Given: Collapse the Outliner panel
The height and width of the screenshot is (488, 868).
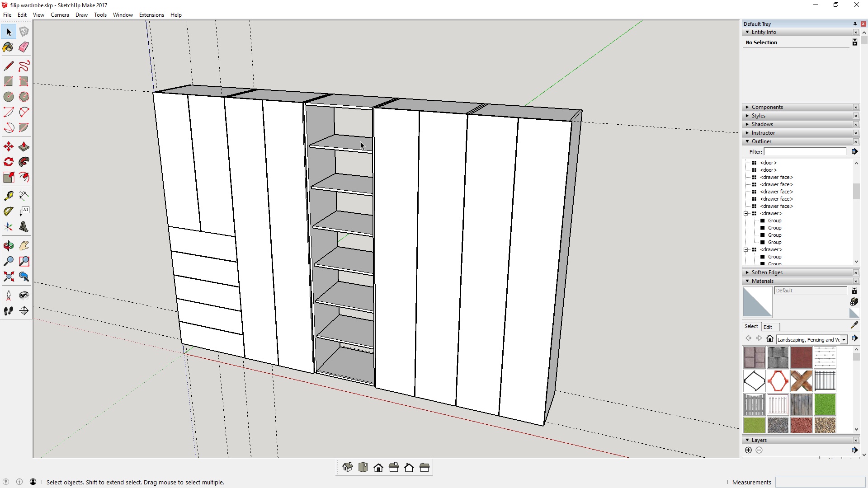Looking at the screenshot, I should pos(747,141).
